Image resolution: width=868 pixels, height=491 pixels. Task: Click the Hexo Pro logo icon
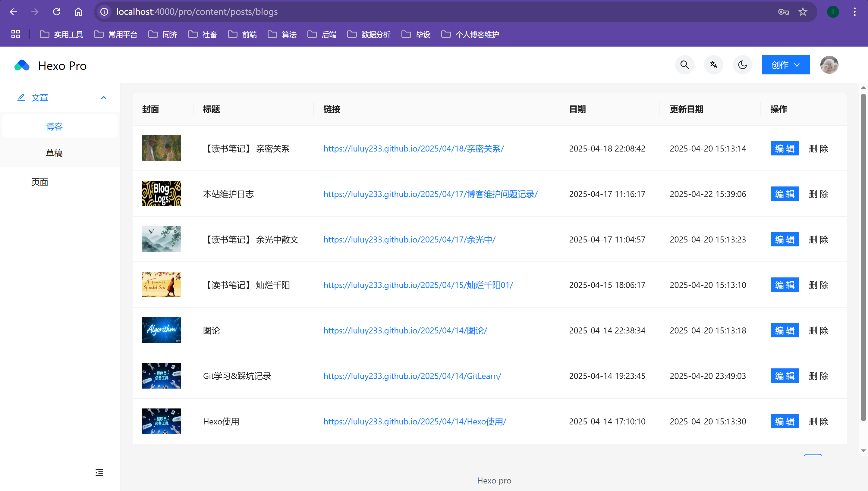(x=22, y=65)
